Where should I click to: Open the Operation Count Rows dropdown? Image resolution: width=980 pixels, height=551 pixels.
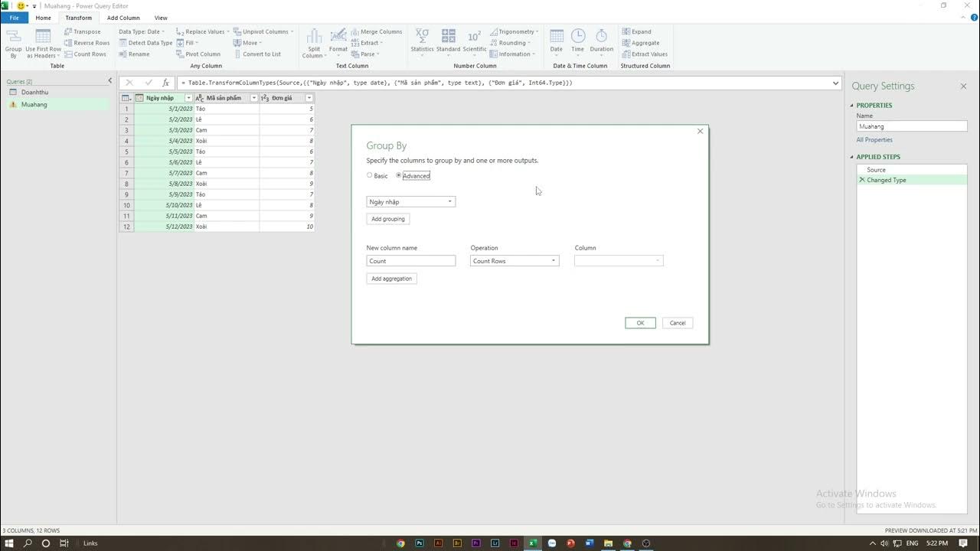coord(514,261)
